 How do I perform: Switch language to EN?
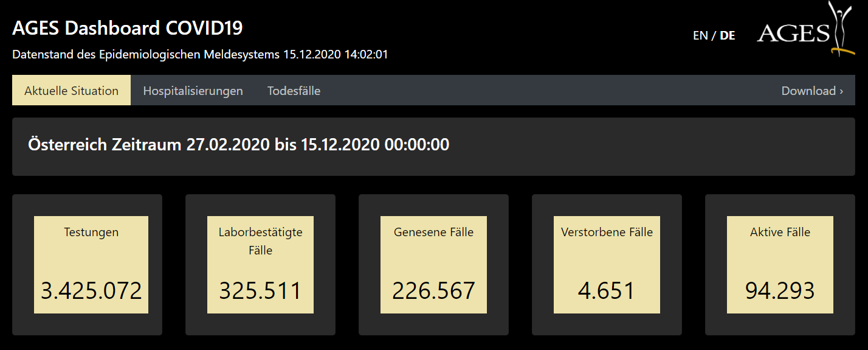[x=700, y=36]
